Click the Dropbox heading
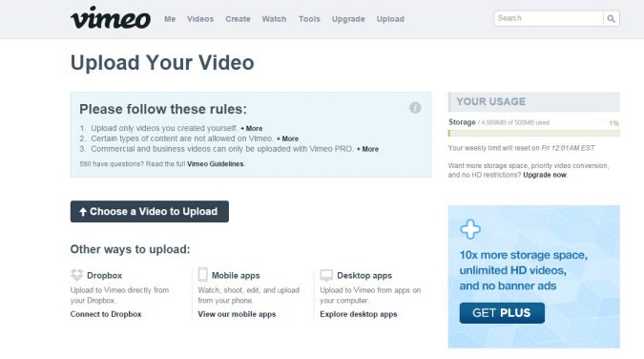Image resolution: width=644 pixels, height=359 pixels. tap(104, 276)
